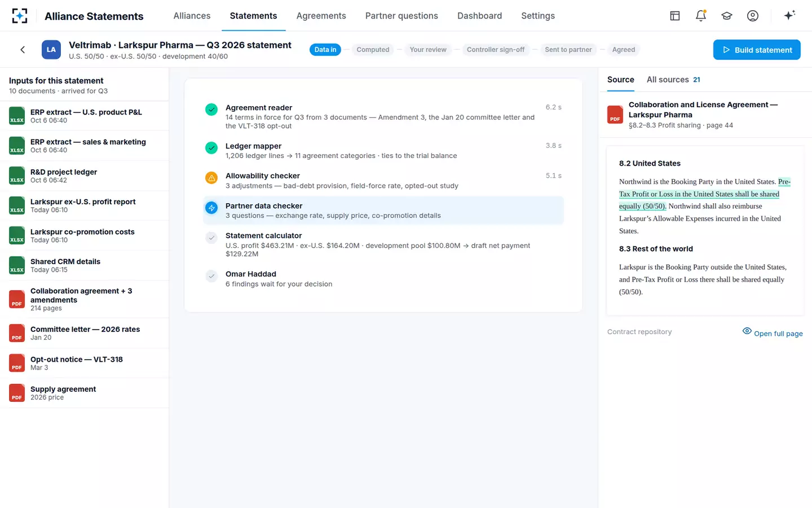Open the graduation cap learning icon
Viewport: 812px width, 508px height.
pos(727,16)
